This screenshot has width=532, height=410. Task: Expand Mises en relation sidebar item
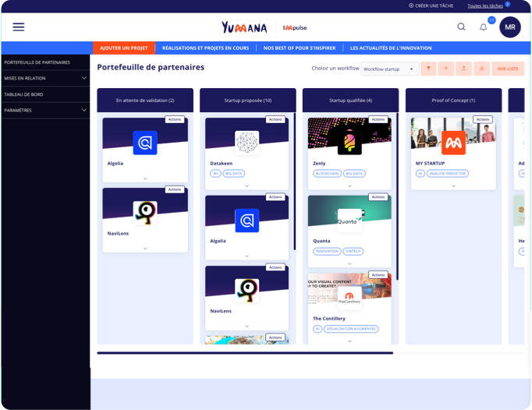83,78
